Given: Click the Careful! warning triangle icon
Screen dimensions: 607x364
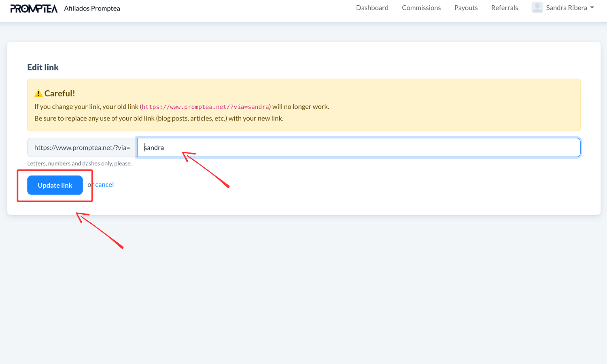Looking at the screenshot, I should coord(38,93).
